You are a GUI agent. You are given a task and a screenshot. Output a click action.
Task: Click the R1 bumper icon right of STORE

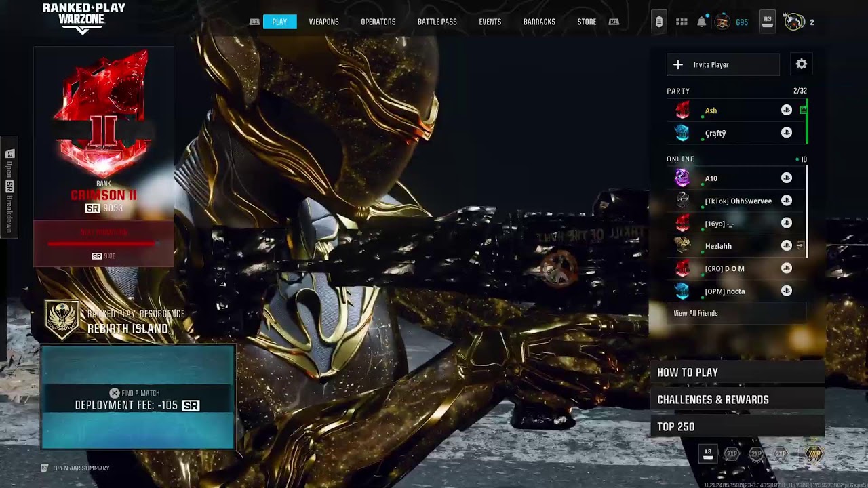pyautogui.click(x=614, y=22)
